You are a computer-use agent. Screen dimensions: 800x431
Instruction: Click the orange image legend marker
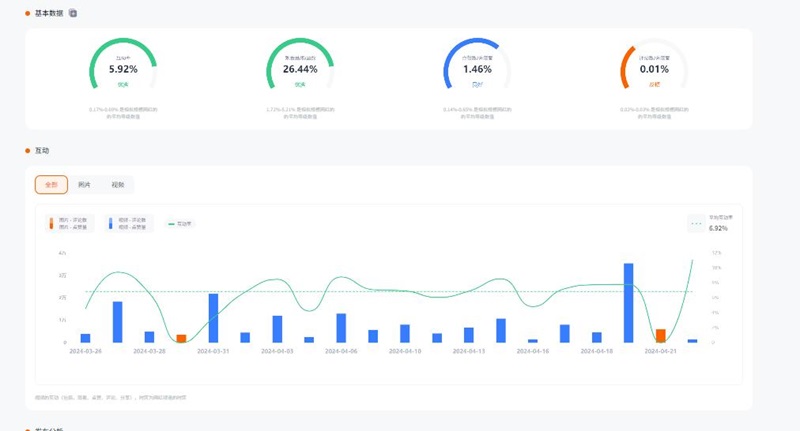point(52,223)
